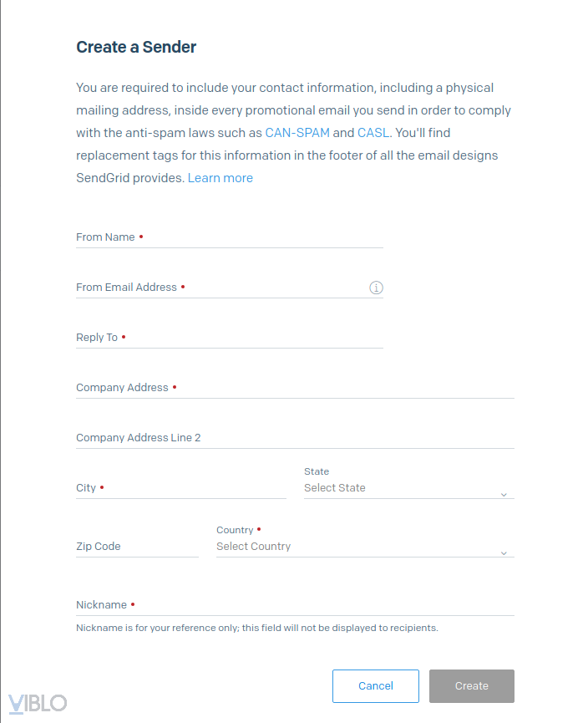Click the Company Address field
This screenshot has width=588, height=723.
[x=295, y=388]
